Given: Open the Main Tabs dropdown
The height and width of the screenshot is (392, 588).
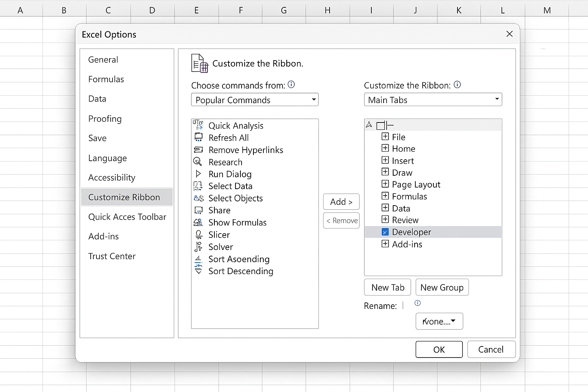Looking at the screenshot, I should pyautogui.click(x=433, y=100).
